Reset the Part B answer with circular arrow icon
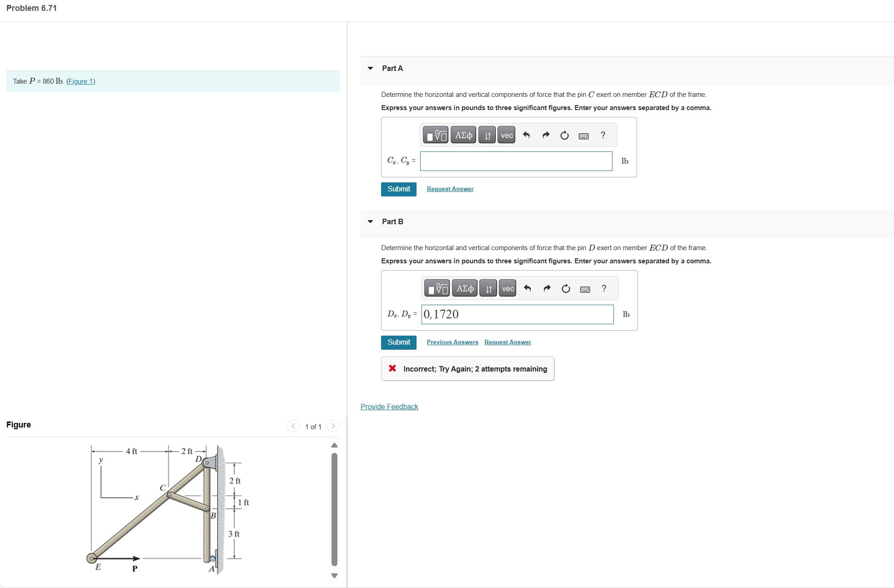 tap(565, 288)
